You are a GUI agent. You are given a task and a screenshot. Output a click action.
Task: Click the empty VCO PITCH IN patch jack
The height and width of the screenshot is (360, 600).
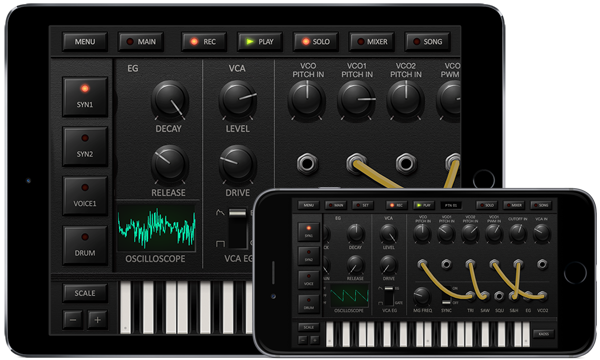coord(307,164)
